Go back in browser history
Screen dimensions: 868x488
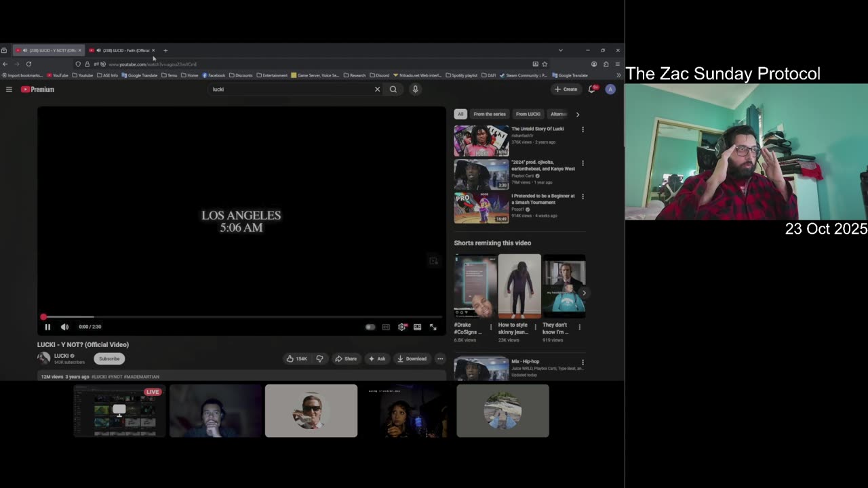click(x=5, y=64)
